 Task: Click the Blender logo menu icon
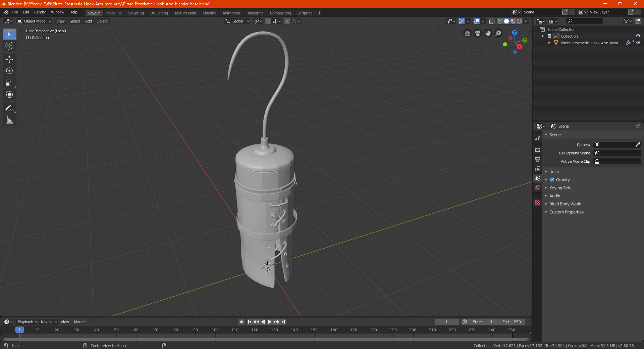[x=6, y=12]
